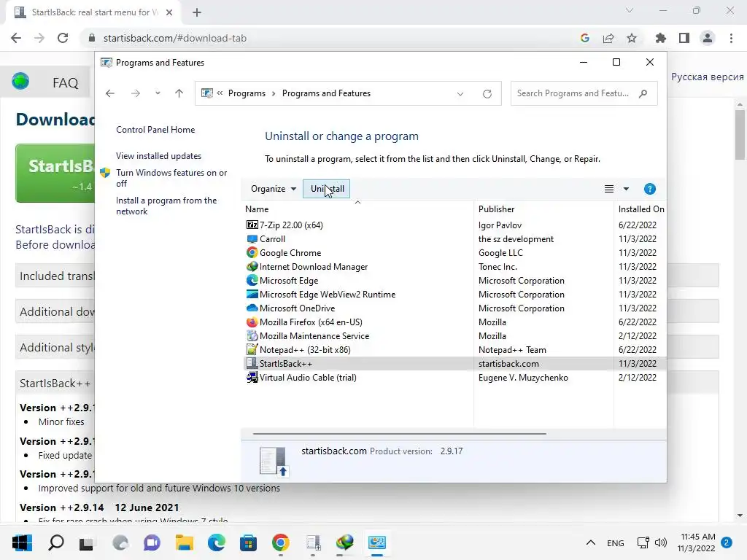The height and width of the screenshot is (560, 747).
Task: Expand address bar history dropdown
Action: click(x=460, y=94)
